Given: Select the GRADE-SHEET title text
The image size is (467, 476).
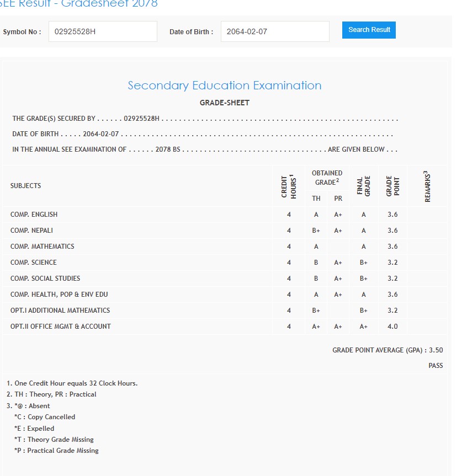Looking at the screenshot, I should (225, 103).
